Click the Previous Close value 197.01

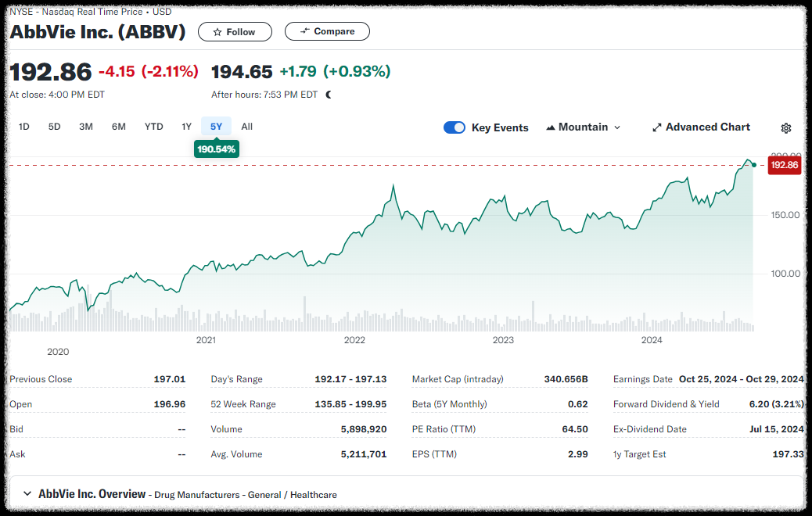[169, 379]
